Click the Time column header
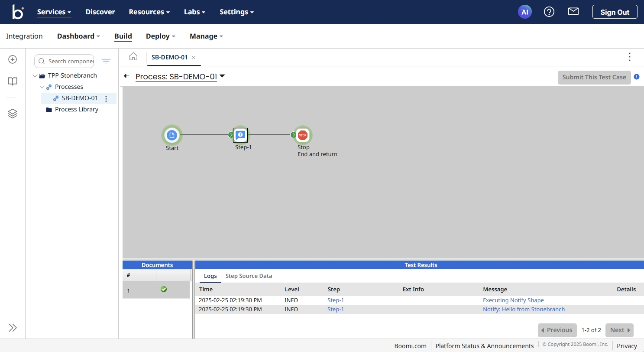The height and width of the screenshot is (352, 644). tap(206, 289)
